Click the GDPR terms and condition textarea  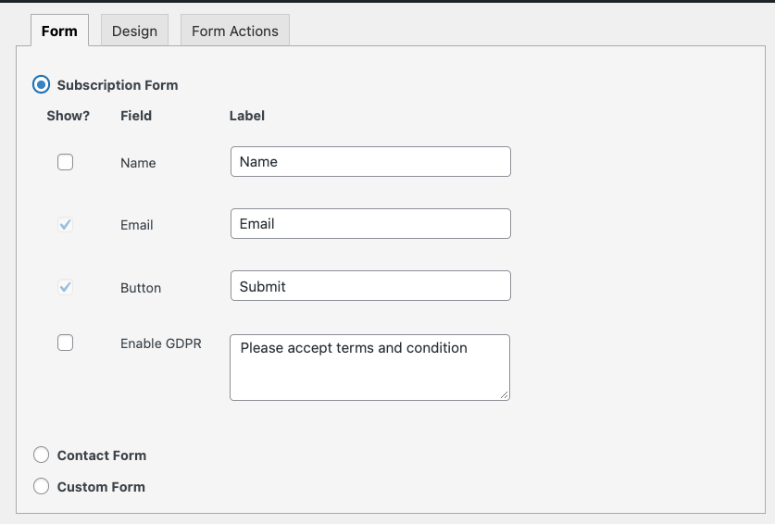click(369, 367)
